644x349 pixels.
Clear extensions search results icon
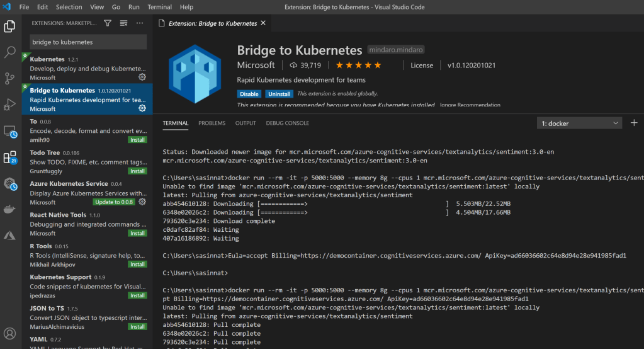coord(123,23)
